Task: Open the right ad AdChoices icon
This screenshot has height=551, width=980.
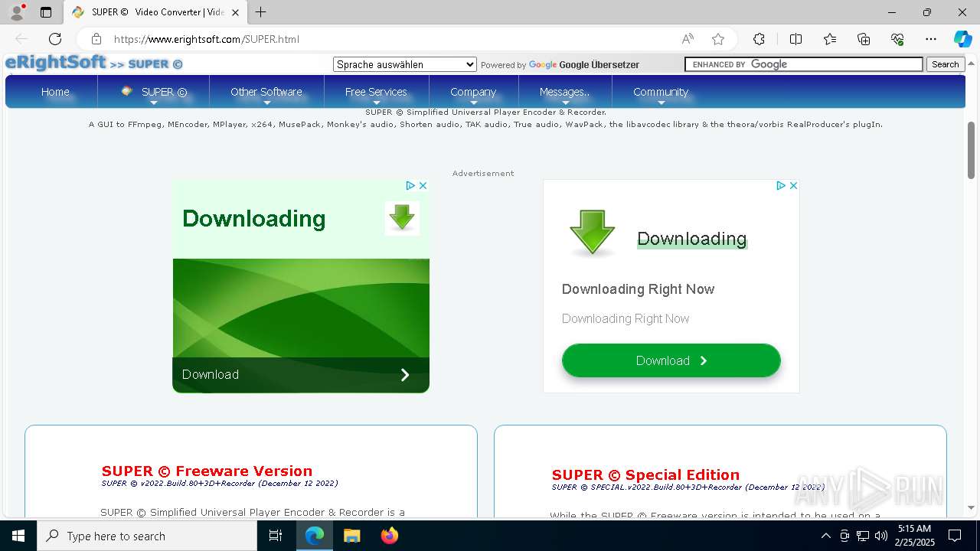Action: (x=781, y=185)
